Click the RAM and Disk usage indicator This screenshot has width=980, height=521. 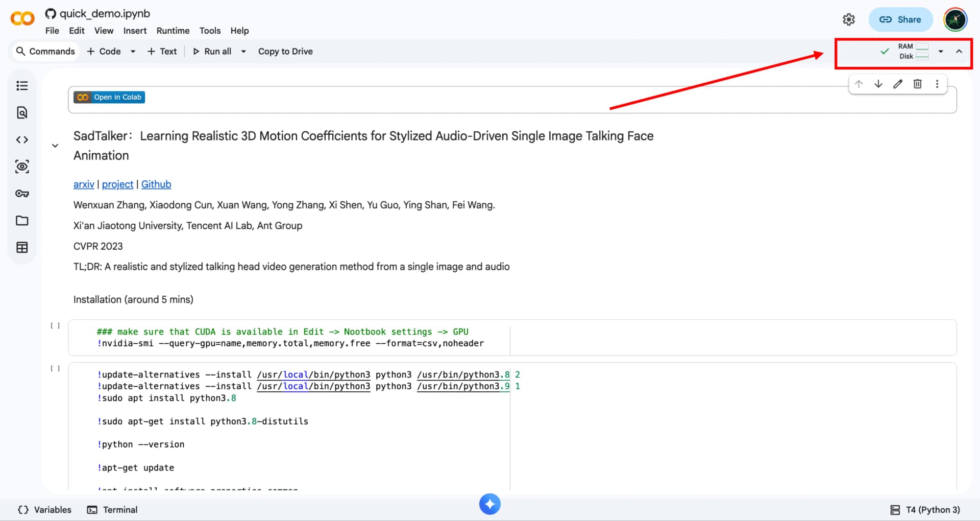click(913, 51)
